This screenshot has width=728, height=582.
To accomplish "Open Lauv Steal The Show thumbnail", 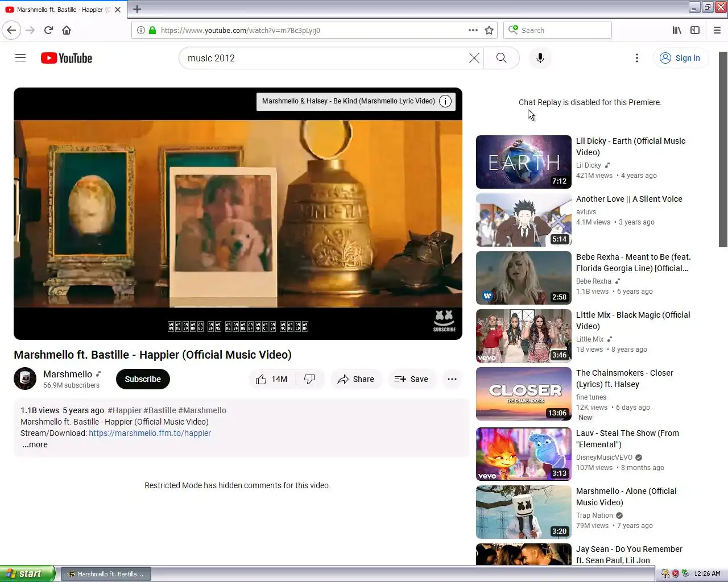I will click(524, 454).
